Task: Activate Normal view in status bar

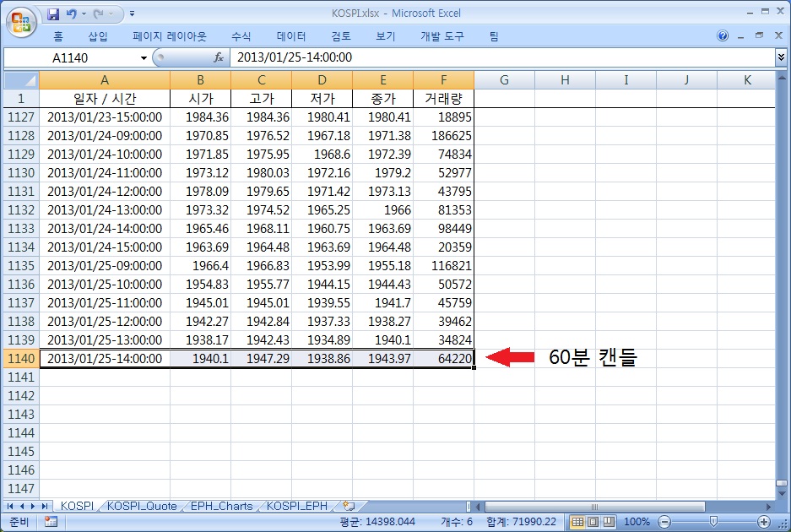Action: coord(577,521)
